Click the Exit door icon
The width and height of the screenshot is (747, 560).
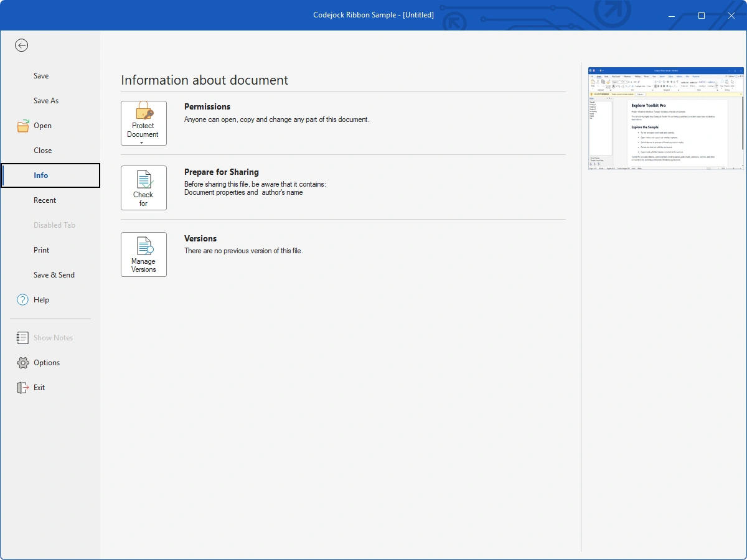click(23, 388)
